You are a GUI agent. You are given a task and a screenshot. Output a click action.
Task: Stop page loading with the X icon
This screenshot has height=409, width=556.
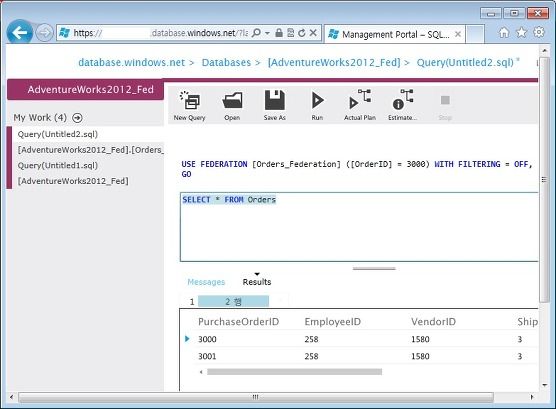(x=313, y=33)
